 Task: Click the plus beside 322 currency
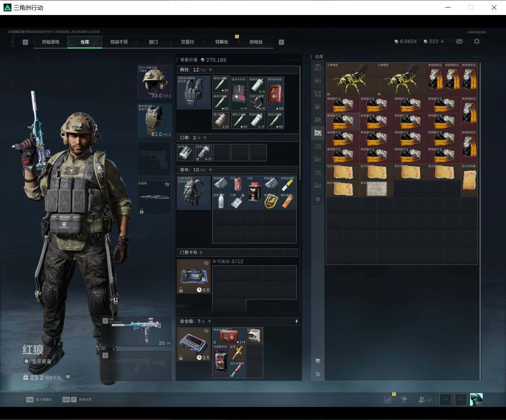click(442, 41)
